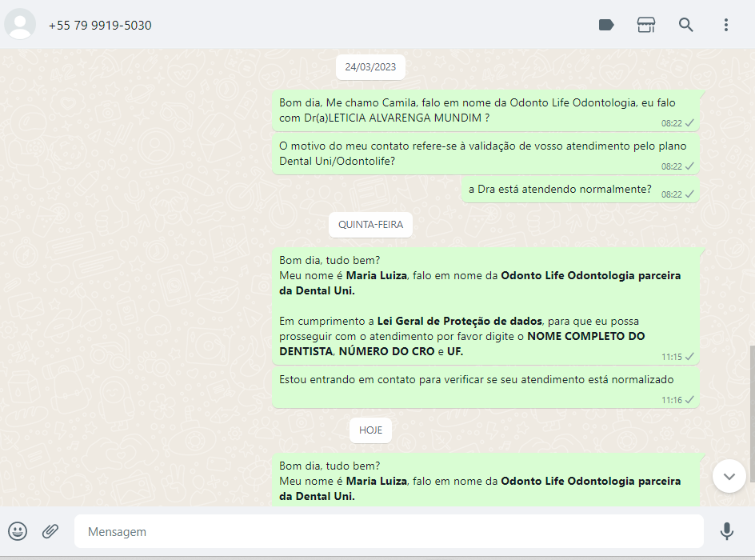Viewport: 755px width, 560px height.
Task: Click bold 'NÚMERO DO CRO' text
Action: pyautogui.click(x=386, y=351)
